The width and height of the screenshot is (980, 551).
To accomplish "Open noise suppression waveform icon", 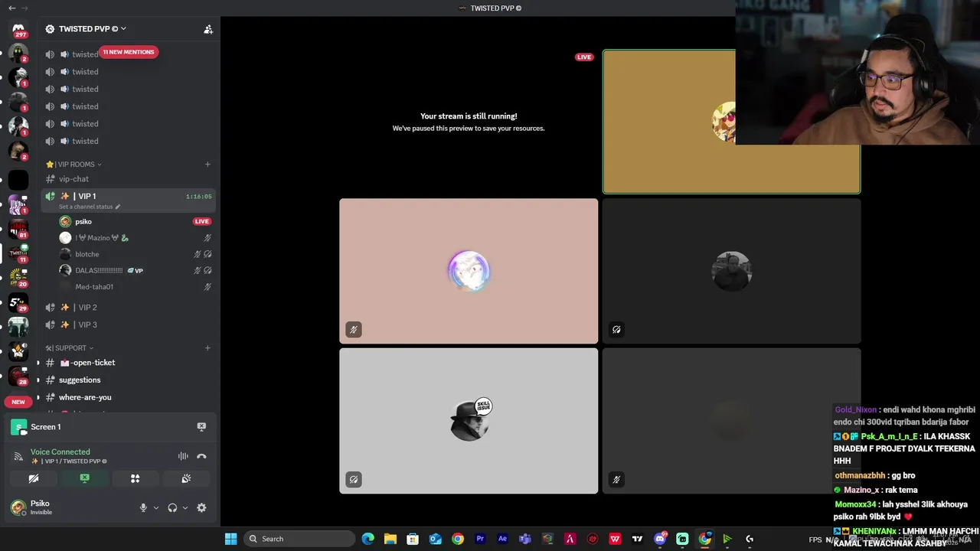I will pos(183,456).
